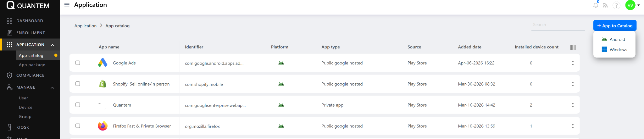Open the Firefox row three-dot menu
644x139 pixels.
point(573,126)
